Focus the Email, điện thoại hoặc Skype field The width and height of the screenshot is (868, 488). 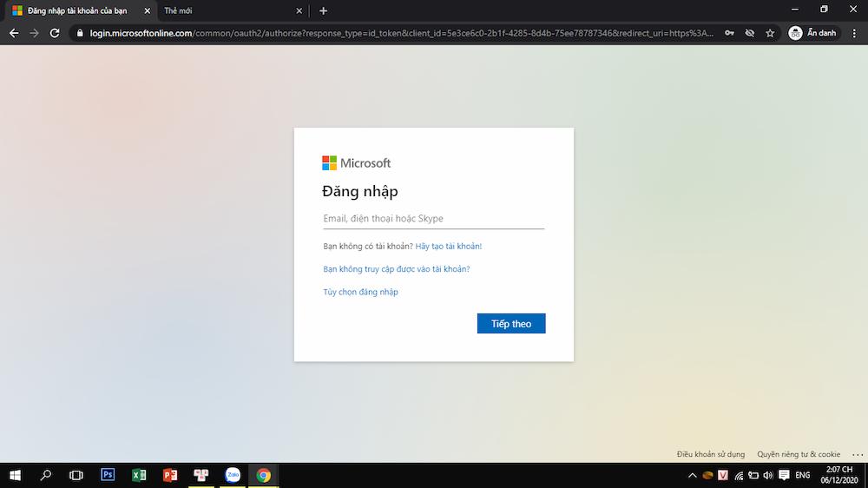pos(433,218)
